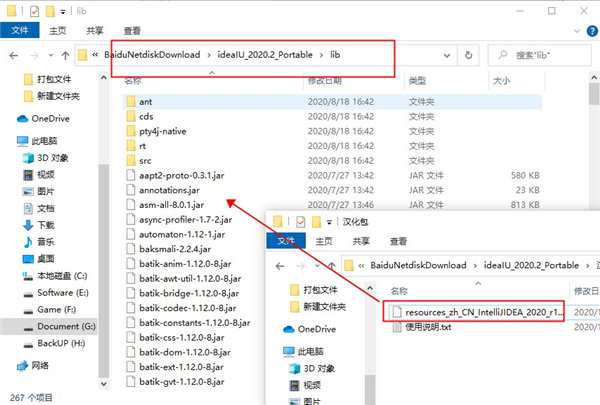Open BackUP (H:) drive

(x=61, y=343)
